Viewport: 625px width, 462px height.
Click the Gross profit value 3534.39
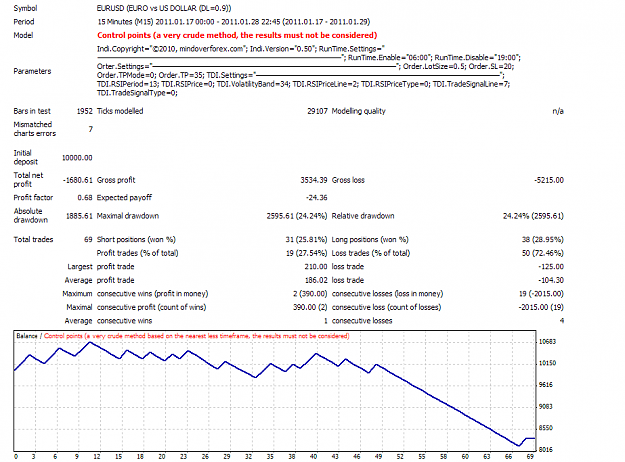tap(314, 180)
